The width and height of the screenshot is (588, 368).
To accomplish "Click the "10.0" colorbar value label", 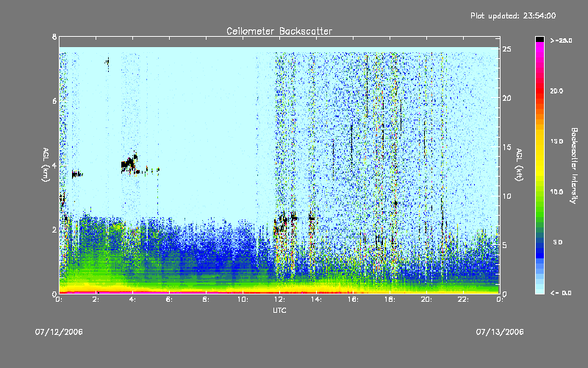I will click(556, 192).
